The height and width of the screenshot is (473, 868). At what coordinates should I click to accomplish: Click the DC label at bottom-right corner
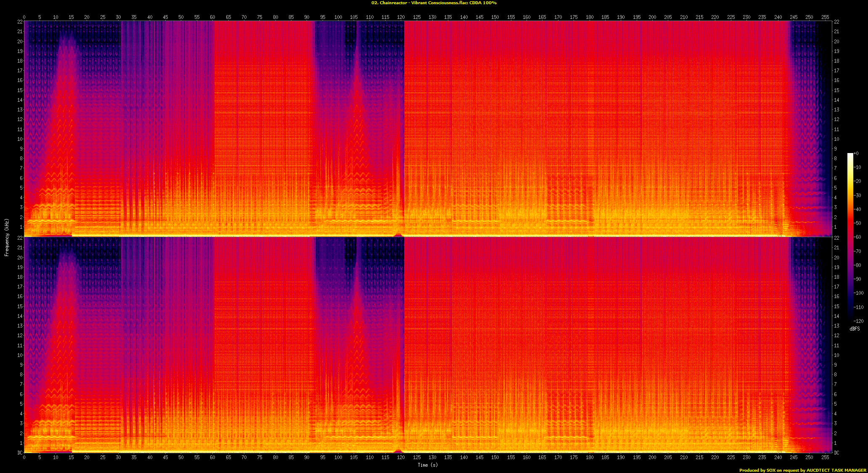(836, 453)
